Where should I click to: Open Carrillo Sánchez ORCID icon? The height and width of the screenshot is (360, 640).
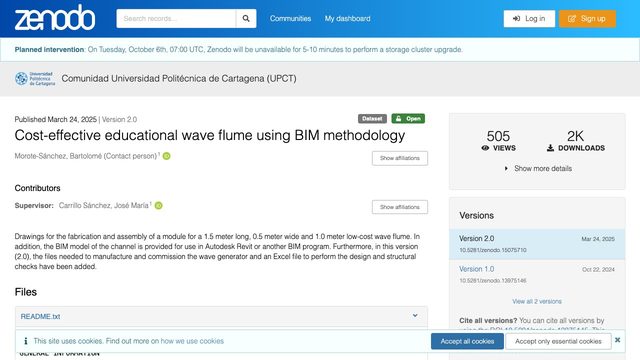coord(159,205)
